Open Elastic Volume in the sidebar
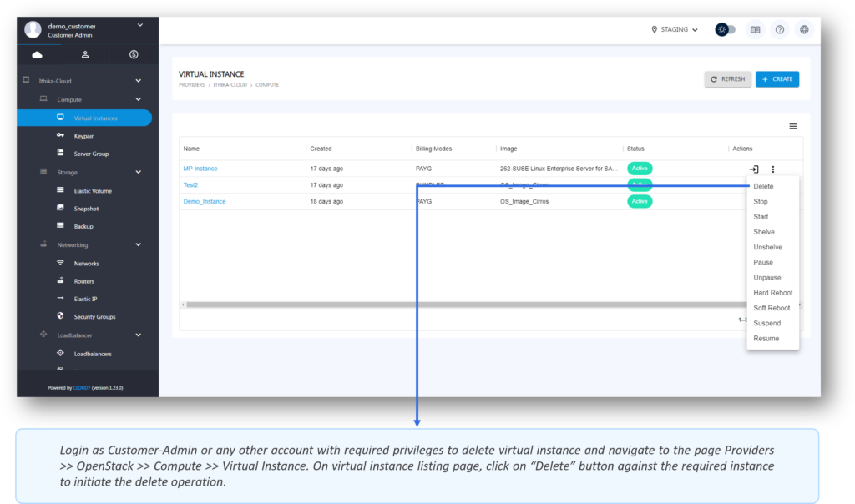 click(93, 191)
